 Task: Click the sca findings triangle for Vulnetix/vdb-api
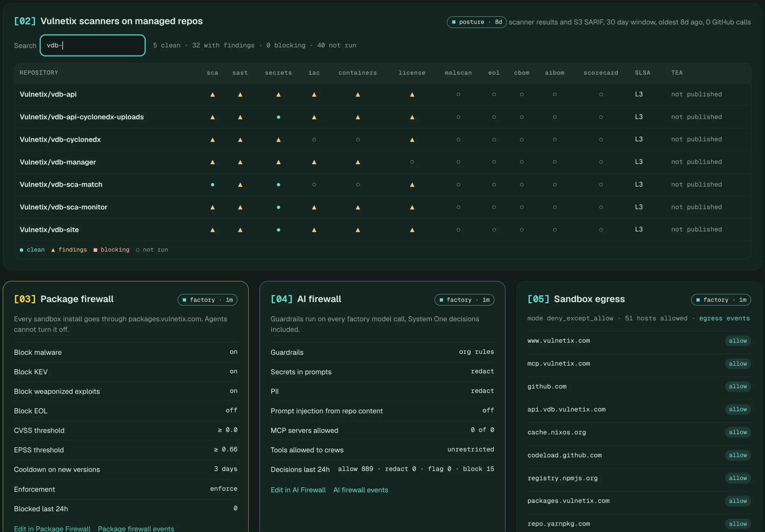pos(213,95)
